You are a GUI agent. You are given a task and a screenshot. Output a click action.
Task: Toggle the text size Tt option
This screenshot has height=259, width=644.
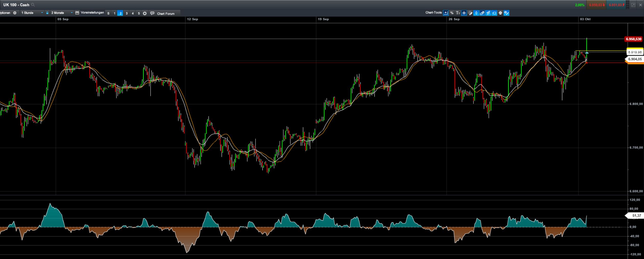click(x=458, y=13)
